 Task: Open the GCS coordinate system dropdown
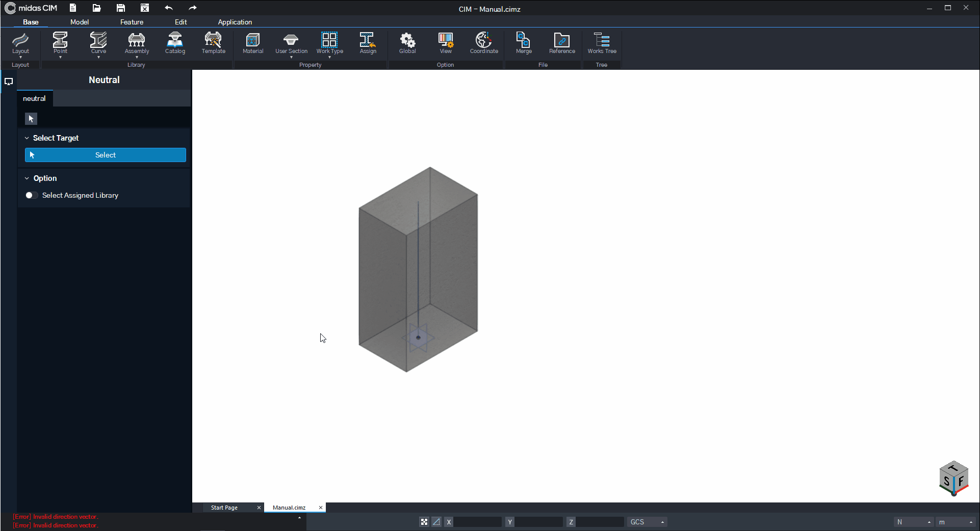647,522
